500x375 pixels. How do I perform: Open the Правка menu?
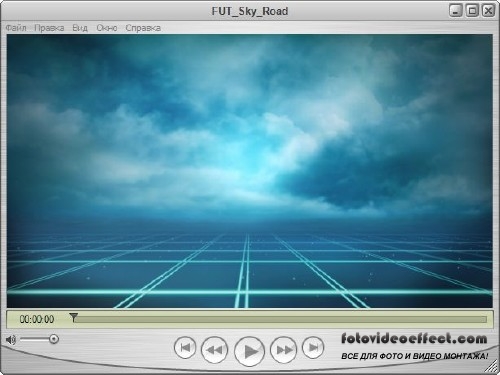click(x=49, y=28)
